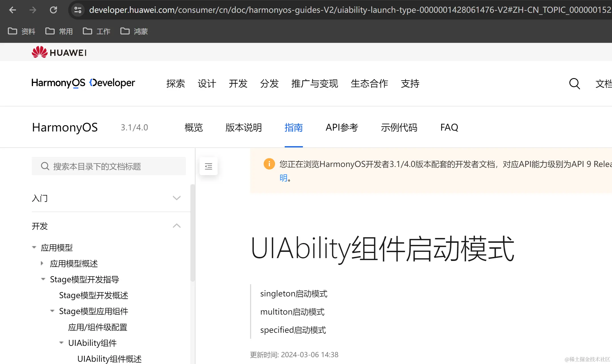Select Stage模型应用组件 tree item
This screenshot has height=364, width=612.
point(93,311)
